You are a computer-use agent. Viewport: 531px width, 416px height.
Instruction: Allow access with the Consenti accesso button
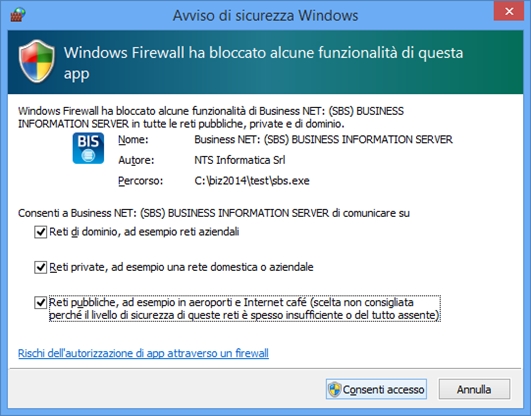pos(376,389)
